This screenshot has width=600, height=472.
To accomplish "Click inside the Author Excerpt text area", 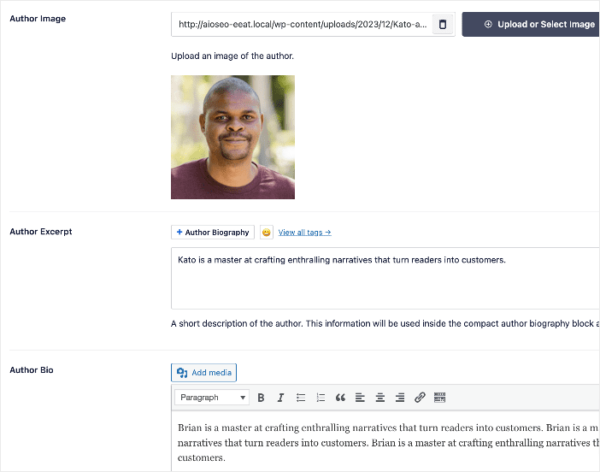I will 385,278.
